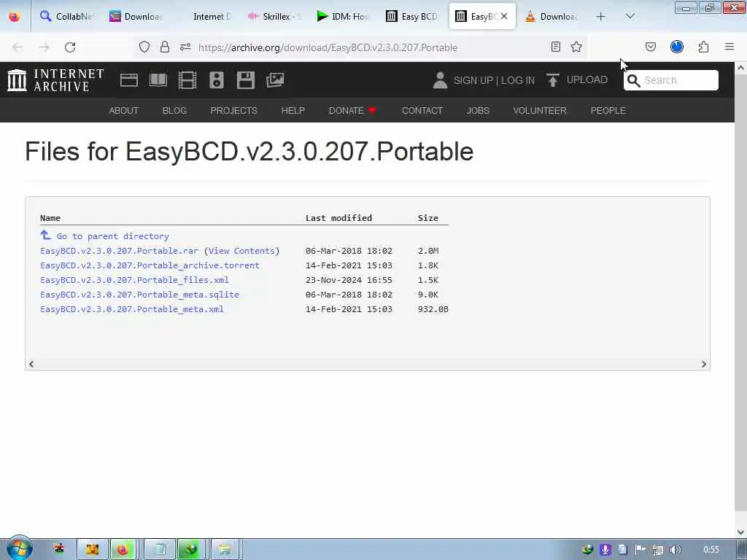
Task: Open the Texts book icon
Action: (158, 80)
